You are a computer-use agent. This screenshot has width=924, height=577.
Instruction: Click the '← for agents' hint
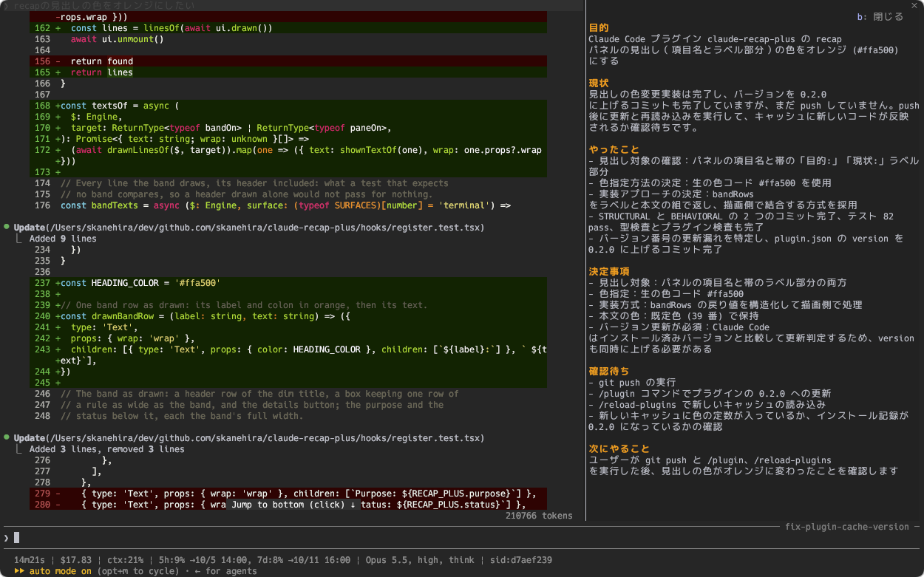pyautogui.click(x=226, y=571)
